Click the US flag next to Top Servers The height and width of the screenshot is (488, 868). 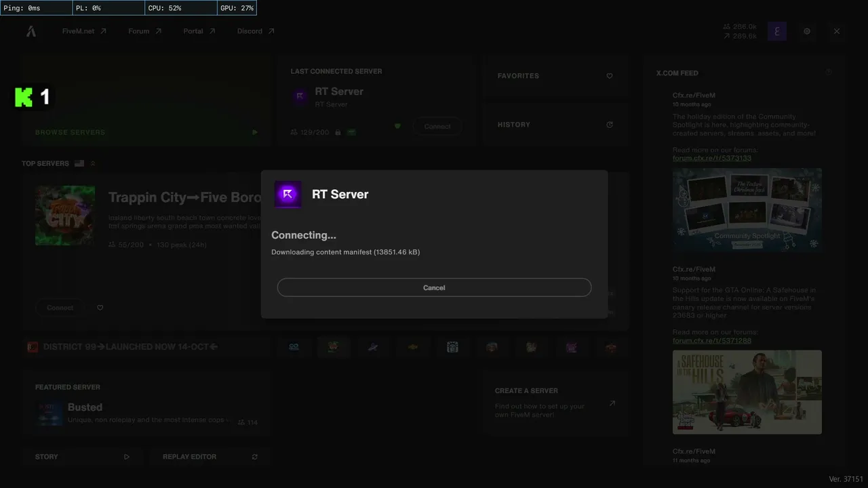(x=79, y=163)
